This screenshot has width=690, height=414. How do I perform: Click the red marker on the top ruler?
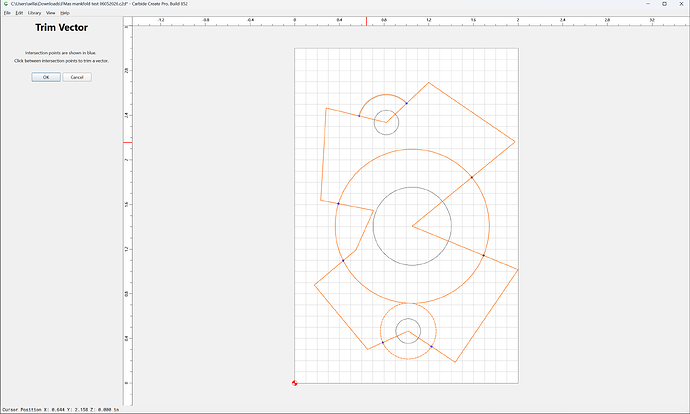coord(366,21)
